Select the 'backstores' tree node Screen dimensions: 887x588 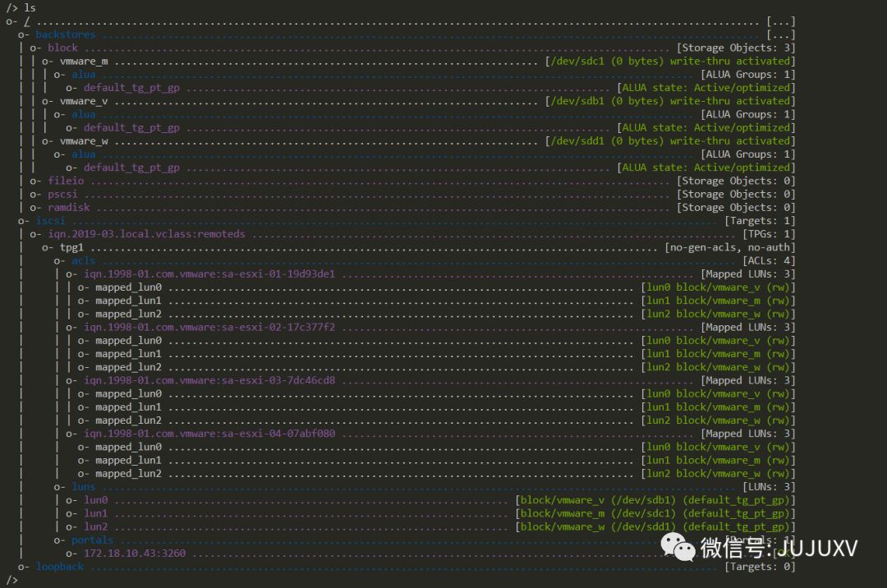click(66, 34)
